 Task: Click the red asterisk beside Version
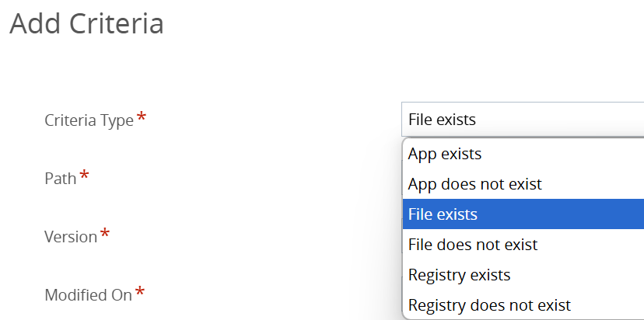pyautogui.click(x=105, y=234)
